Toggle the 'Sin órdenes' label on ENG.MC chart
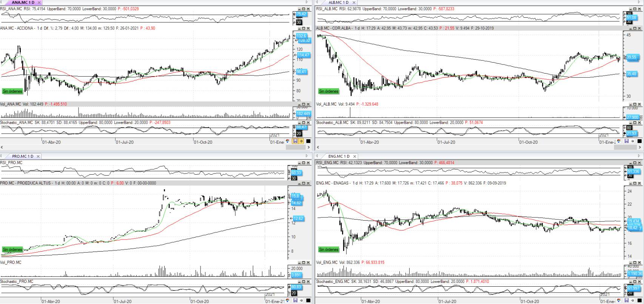Viewport: 644px width, 304px height. (328, 250)
